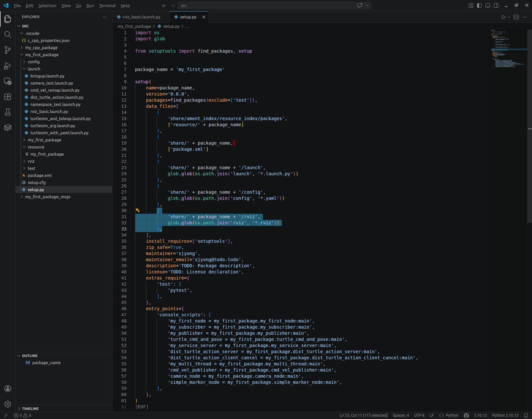532x419 pixels.
Task: Open run options dropdown beside play icon
Action: (509, 17)
